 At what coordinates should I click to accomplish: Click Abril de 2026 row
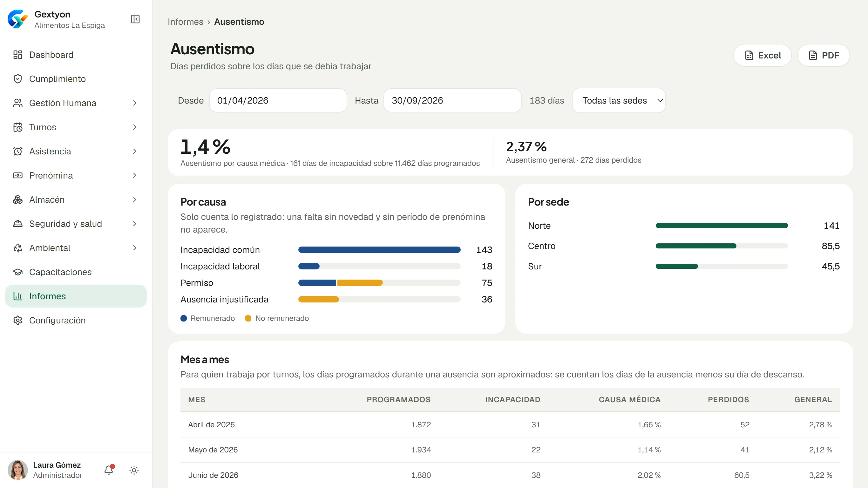[510, 425]
